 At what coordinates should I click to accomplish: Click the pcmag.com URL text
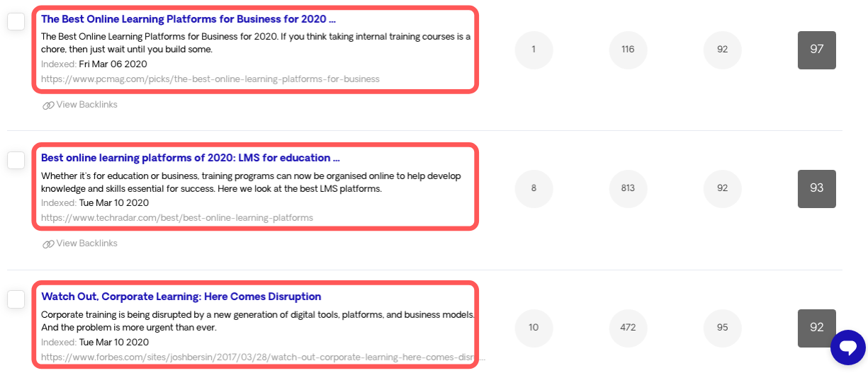[210, 79]
